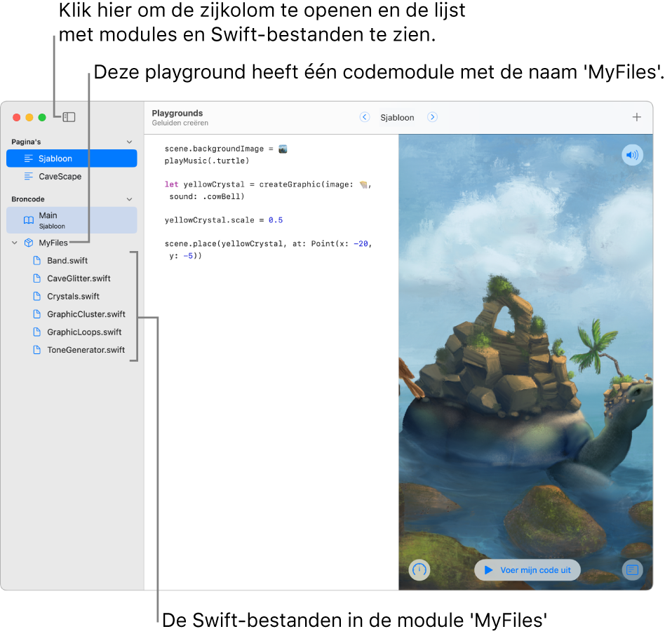Click the let keyword in code
Screen dimensions: 672x636
171,184
